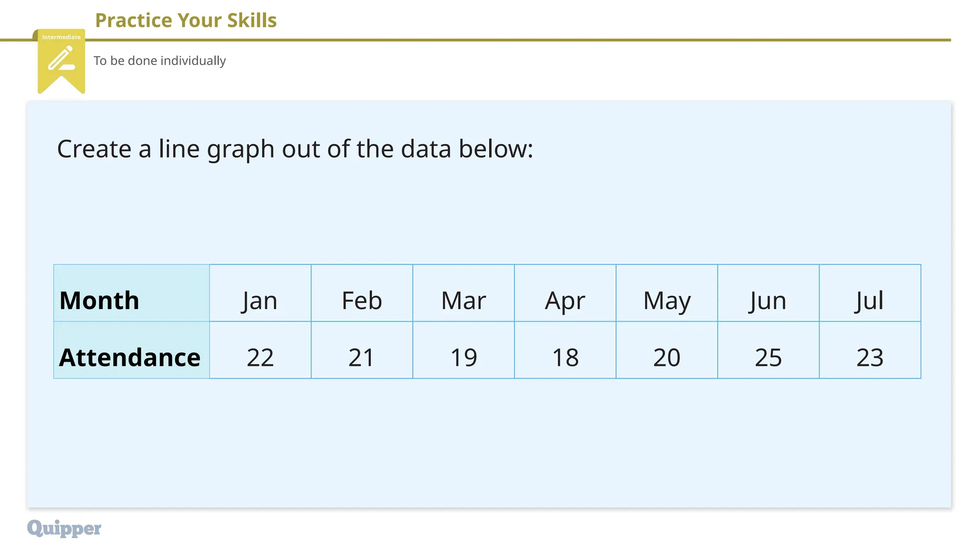The height and width of the screenshot is (551, 980).
Task: Select the May column cell
Action: tap(667, 293)
